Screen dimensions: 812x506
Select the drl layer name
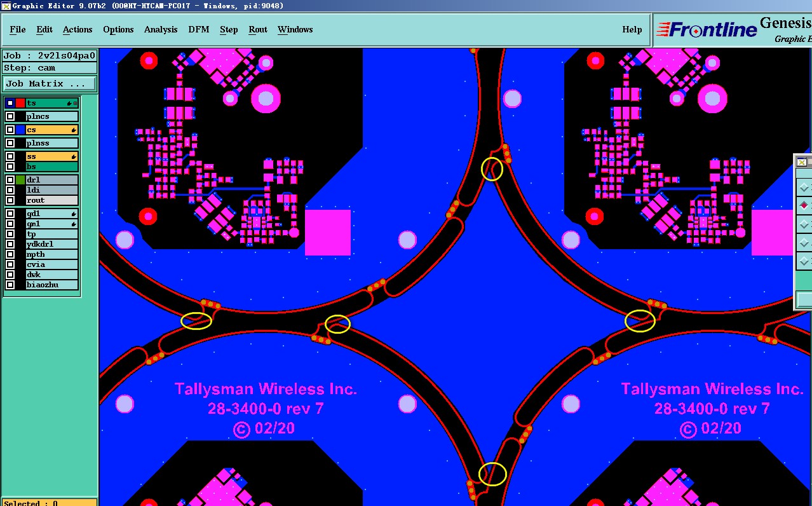click(x=52, y=180)
